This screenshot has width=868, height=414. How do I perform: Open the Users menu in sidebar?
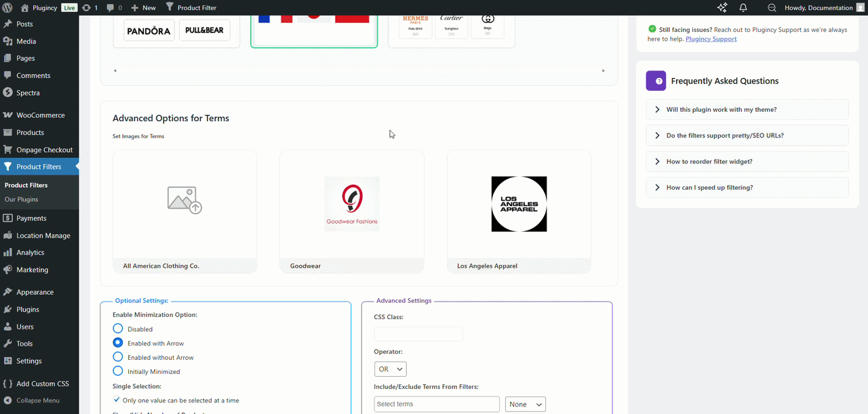[x=39, y=327]
